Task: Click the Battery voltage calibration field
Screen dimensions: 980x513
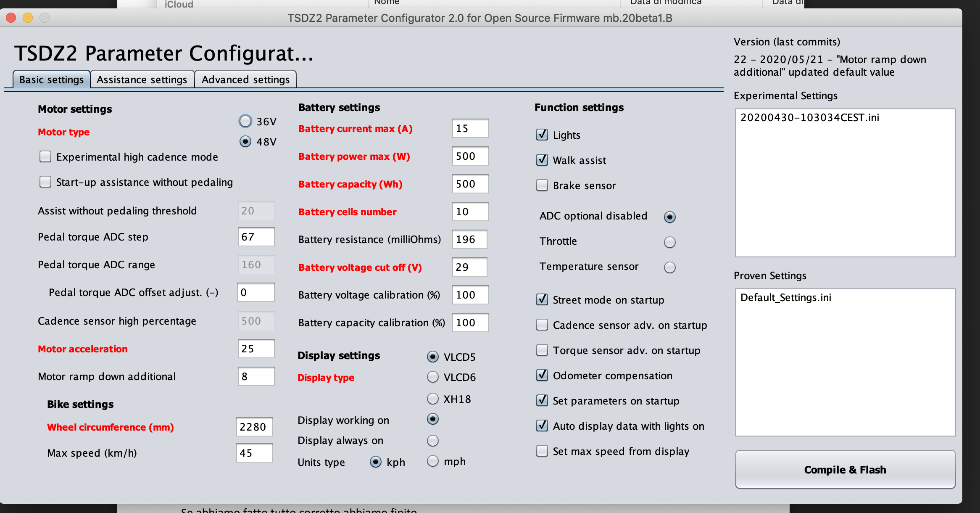Action: click(470, 295)
